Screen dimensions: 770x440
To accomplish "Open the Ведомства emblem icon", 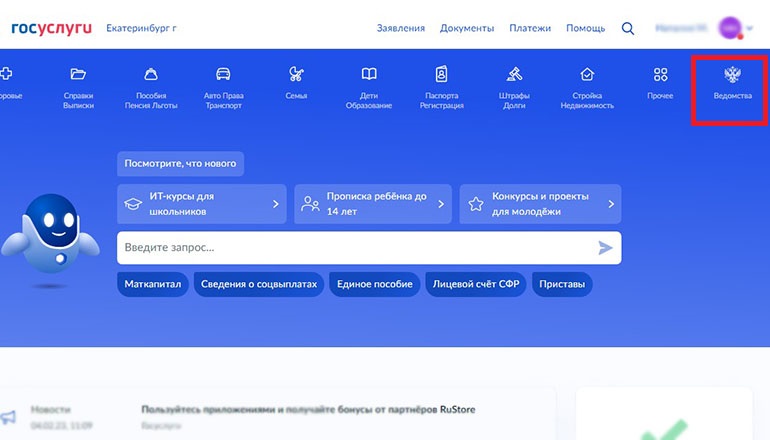I will [733, 76].
